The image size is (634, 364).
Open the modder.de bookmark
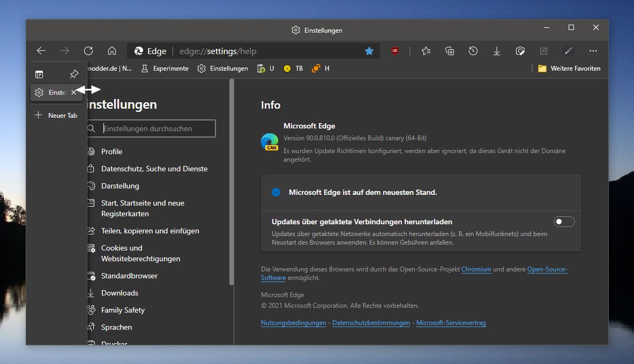tap(109, 69)
